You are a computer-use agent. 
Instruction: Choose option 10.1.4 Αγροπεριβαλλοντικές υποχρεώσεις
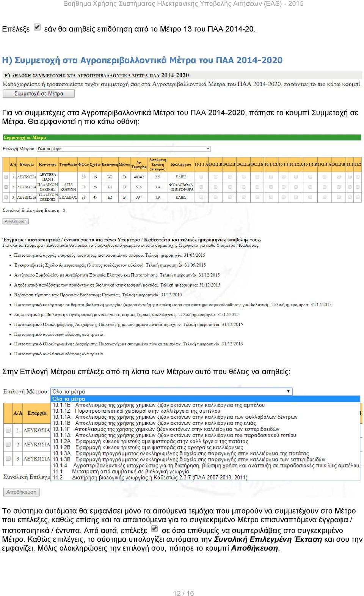[x=205, y=465]
